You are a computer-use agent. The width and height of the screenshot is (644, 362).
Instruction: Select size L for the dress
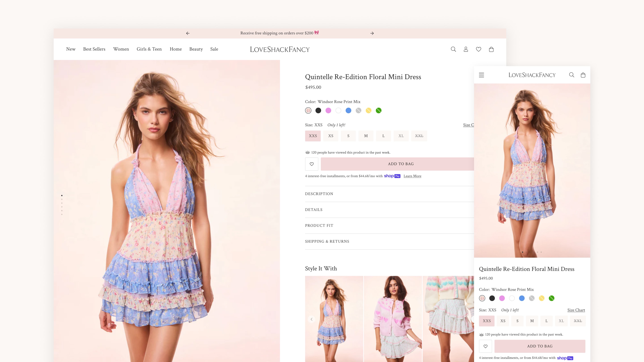(383, 136)
